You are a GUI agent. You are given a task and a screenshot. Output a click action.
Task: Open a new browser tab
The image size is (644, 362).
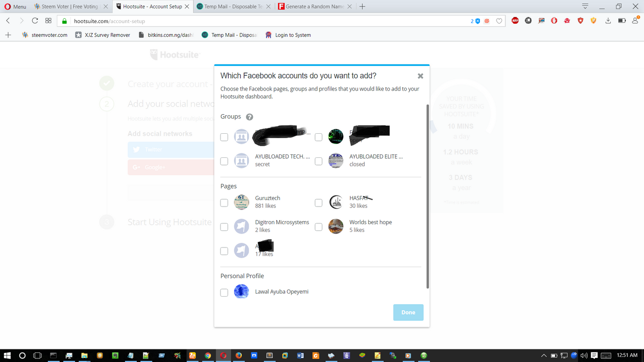[362, 7]
